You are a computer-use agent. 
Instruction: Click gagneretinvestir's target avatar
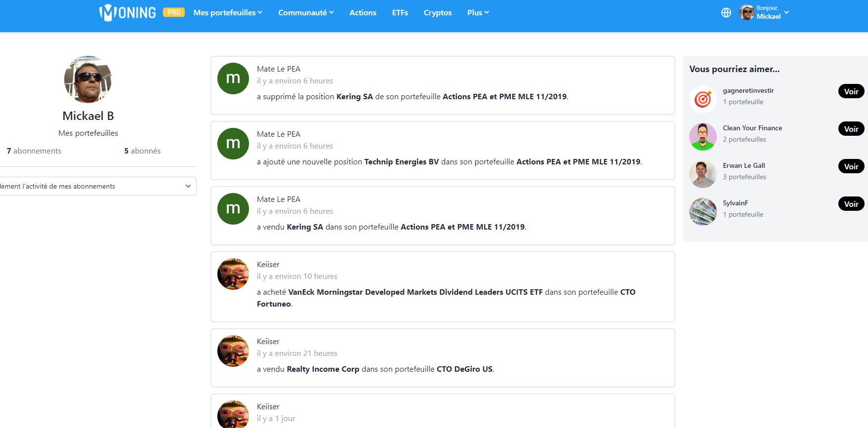click(x=703, y=99)
